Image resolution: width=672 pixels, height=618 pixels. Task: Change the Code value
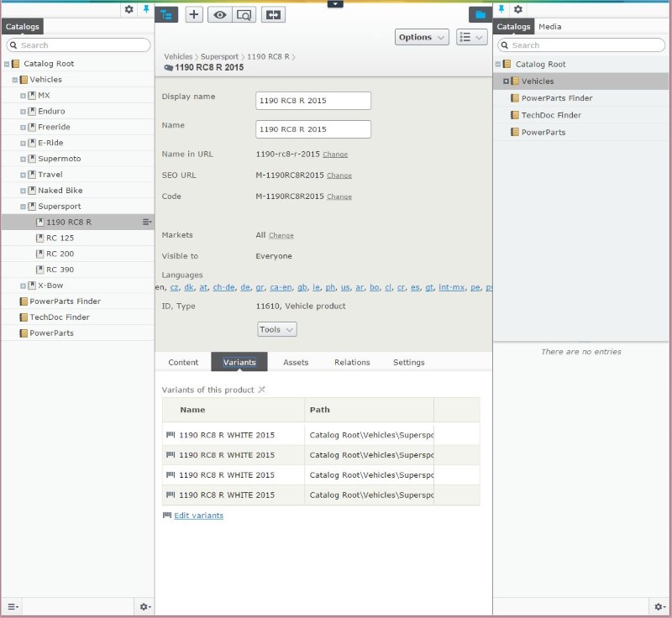(x=339, y=196)
